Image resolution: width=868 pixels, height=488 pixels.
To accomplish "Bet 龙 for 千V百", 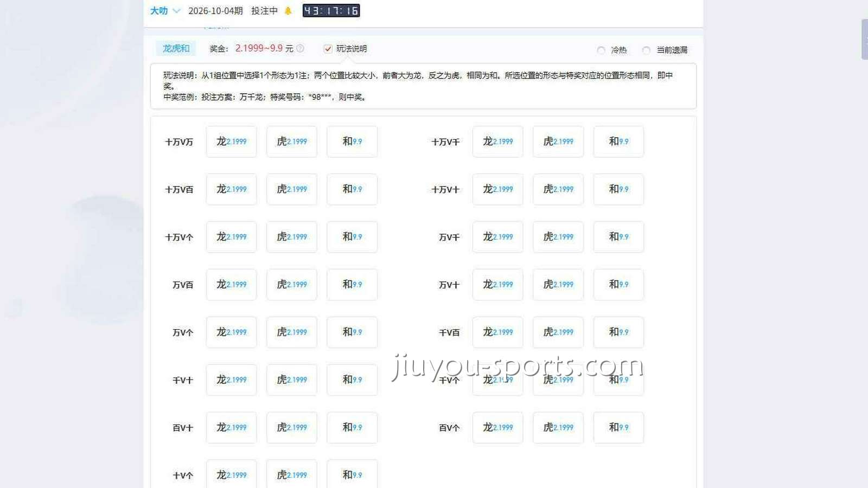I will click(x=497, y=332).
